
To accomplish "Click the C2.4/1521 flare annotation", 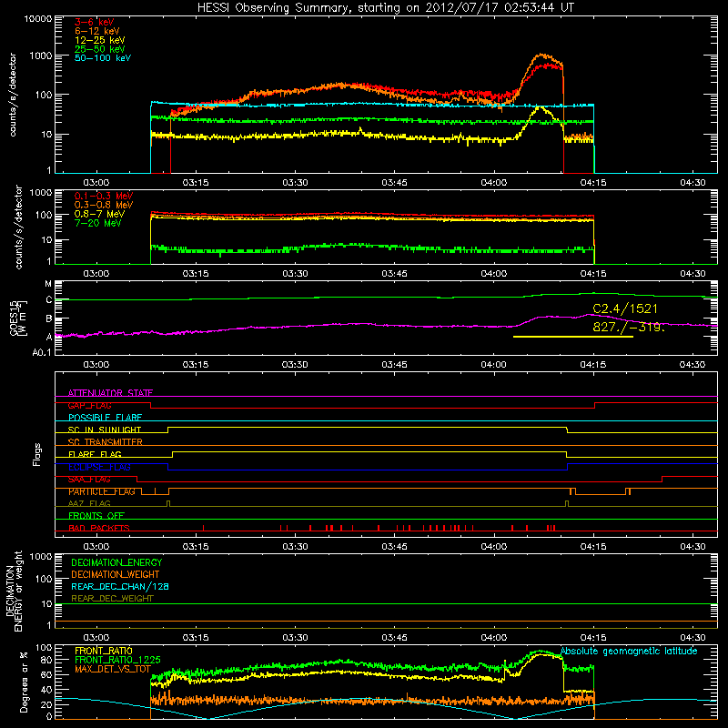I will (x=625, y=308).
